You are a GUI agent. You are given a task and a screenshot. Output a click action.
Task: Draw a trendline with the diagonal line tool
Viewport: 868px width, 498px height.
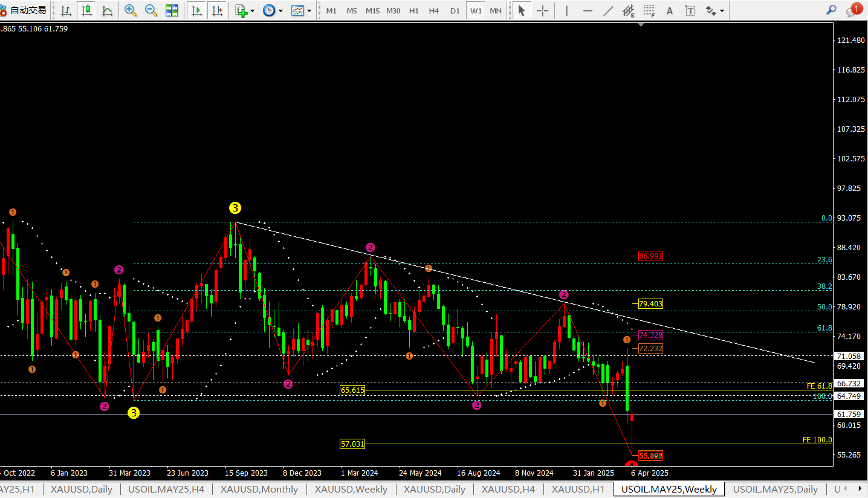(608, 10)
